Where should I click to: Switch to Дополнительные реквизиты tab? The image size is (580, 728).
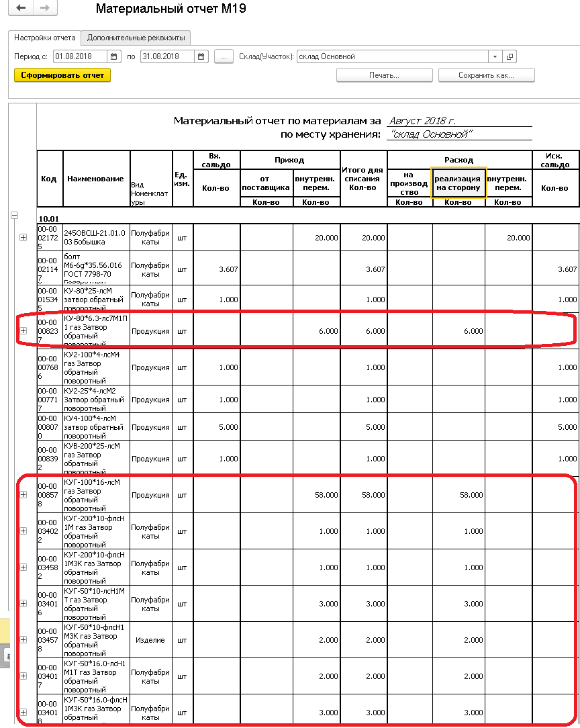(136, 38)
